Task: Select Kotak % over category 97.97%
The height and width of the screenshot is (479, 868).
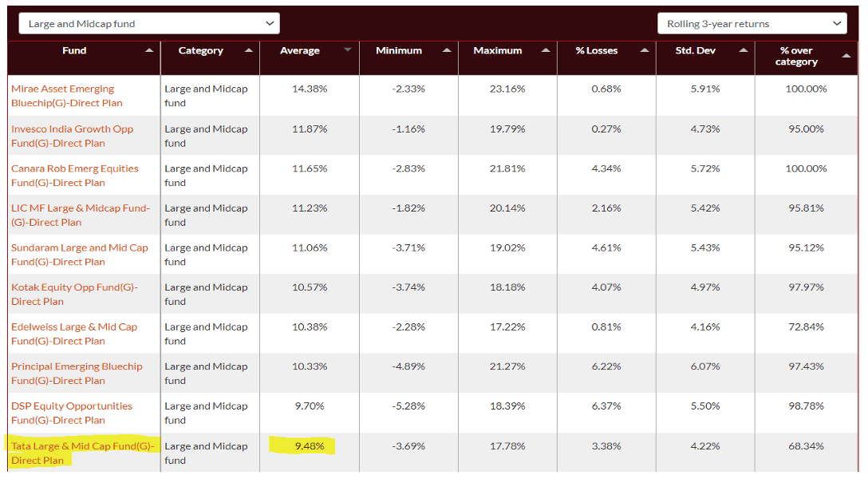Action: (806, 287)
